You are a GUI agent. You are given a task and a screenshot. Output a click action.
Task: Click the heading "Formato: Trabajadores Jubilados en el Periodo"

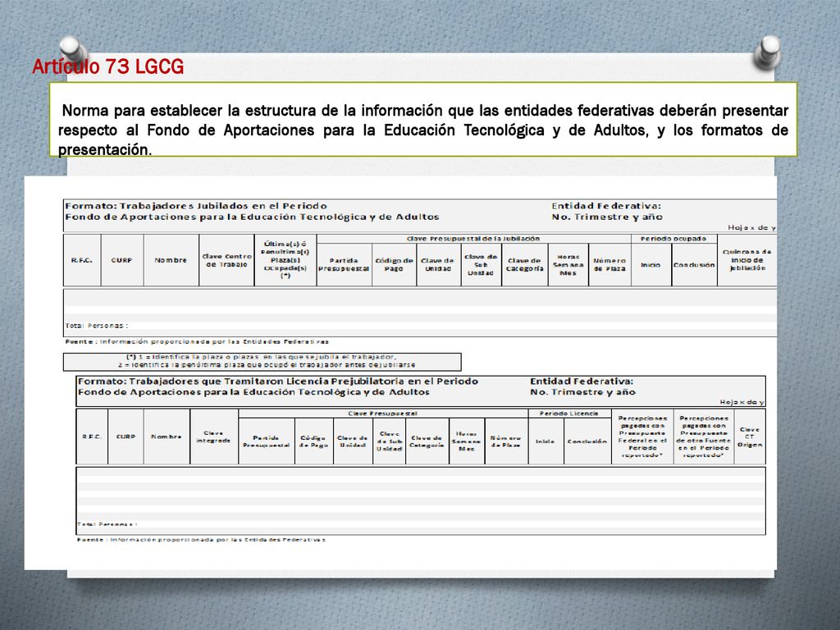pyautogui.click(x=196, y=206)
